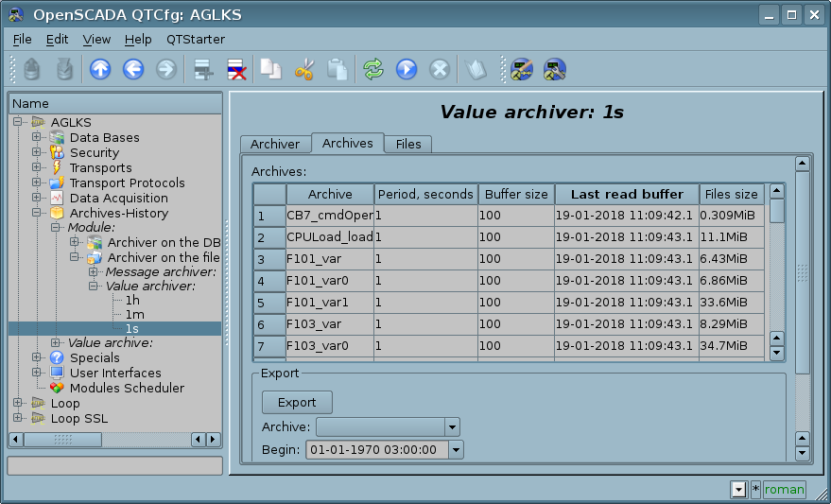
Task: Open the View menu
Action: 96,40
